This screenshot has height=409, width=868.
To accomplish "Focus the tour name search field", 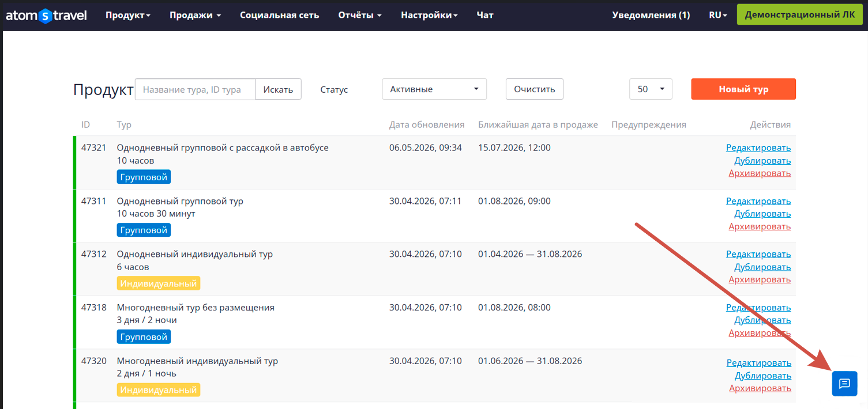I will [x=195, y=89].
